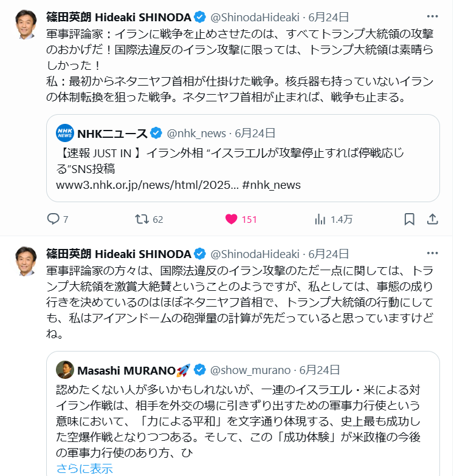Click the 篠田英朗 Hideaki SHINODA name on second tweet

[x=119, y=254]
